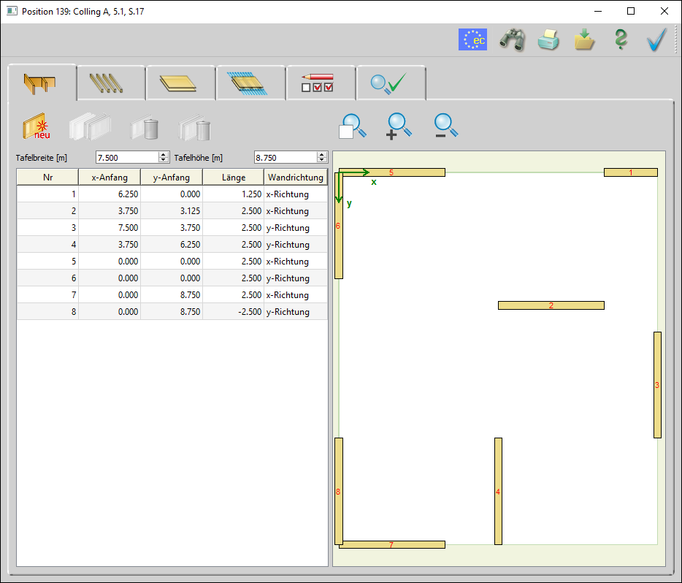Click the zoom in magnifier with plus
The width and height of the screenshot is (682, 583).
coord(400,125)
